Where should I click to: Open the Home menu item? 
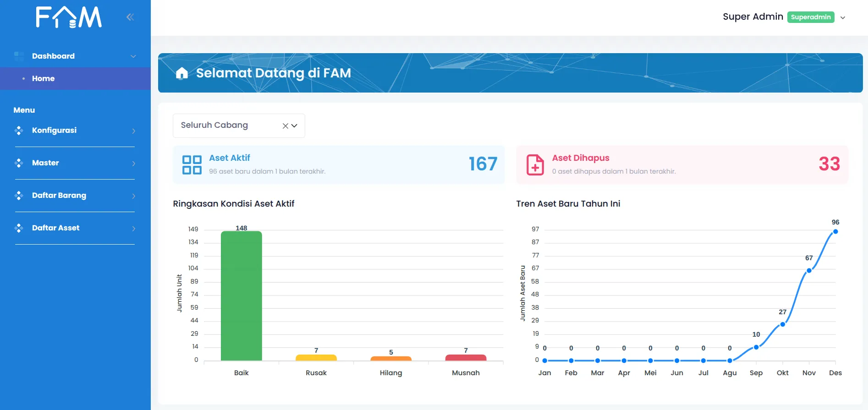[75, 79]
